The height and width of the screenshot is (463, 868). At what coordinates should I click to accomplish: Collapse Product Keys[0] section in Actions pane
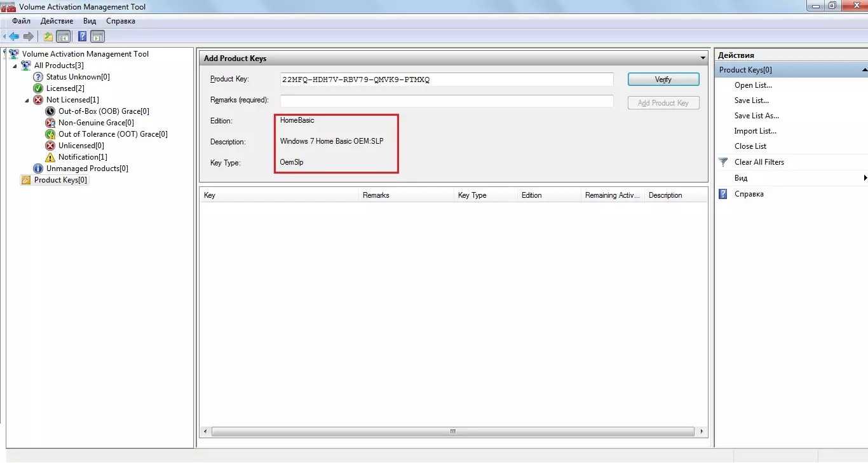pyautogui.click(x=864, y=70)
